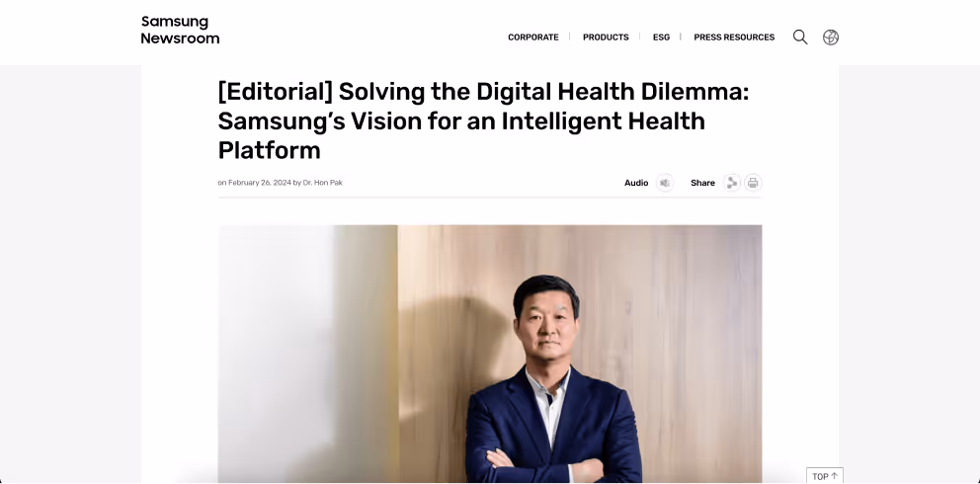Click the TOP button to scroll up
Viewport: 980px width, 484px height.
824,476
